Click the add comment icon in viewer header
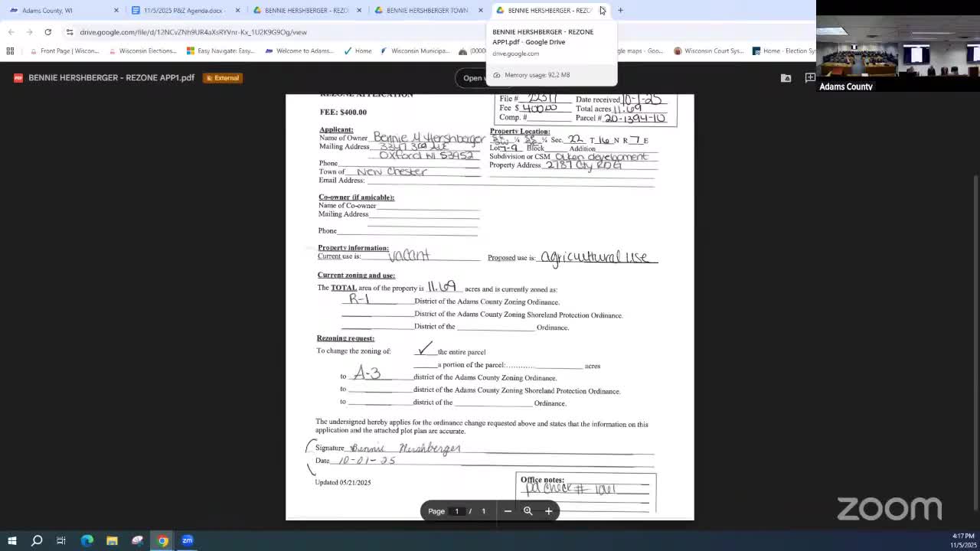The width and height of the screenshot is (980, 551). 809,78
